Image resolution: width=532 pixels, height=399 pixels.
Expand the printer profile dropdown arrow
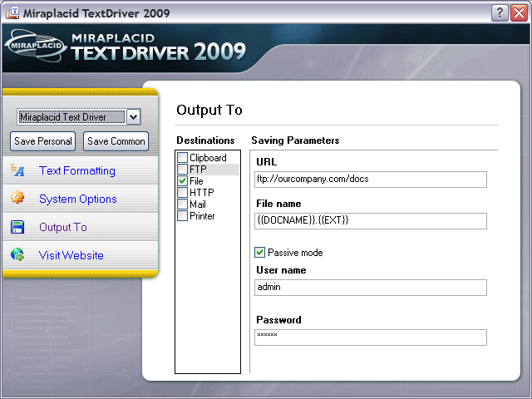tap(134, 117)
